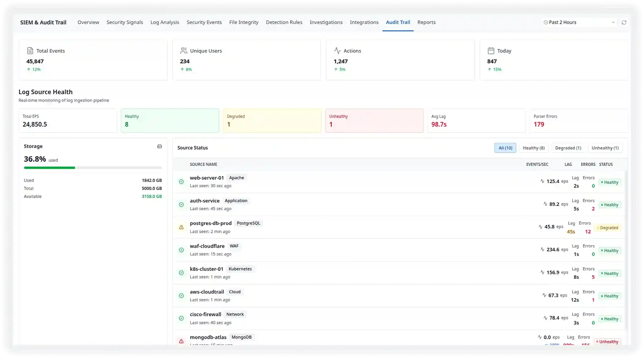Click the Unique Users people icon
644x358 pixels.
(184, 51)
